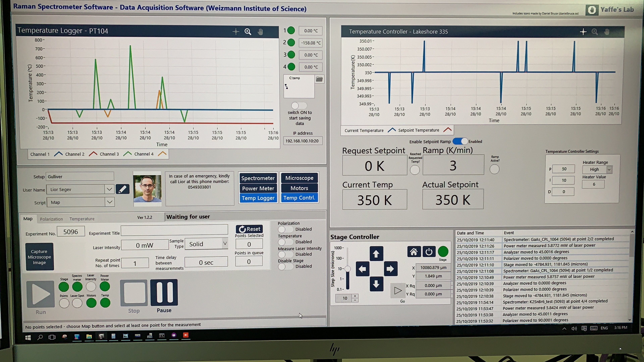Viewport: 644px width, 362px height.
Task: Open the folder browse icon next to C:\temp
Action: tap(319, 79)
